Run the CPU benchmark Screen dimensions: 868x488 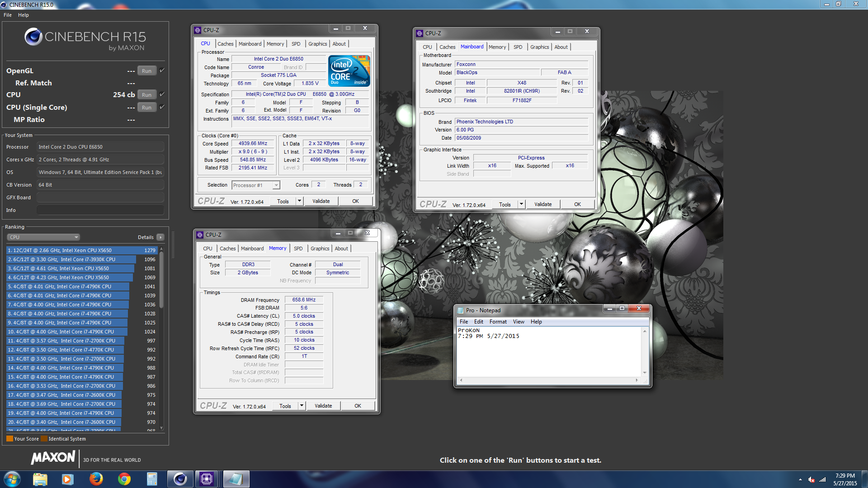click(146, 95)
